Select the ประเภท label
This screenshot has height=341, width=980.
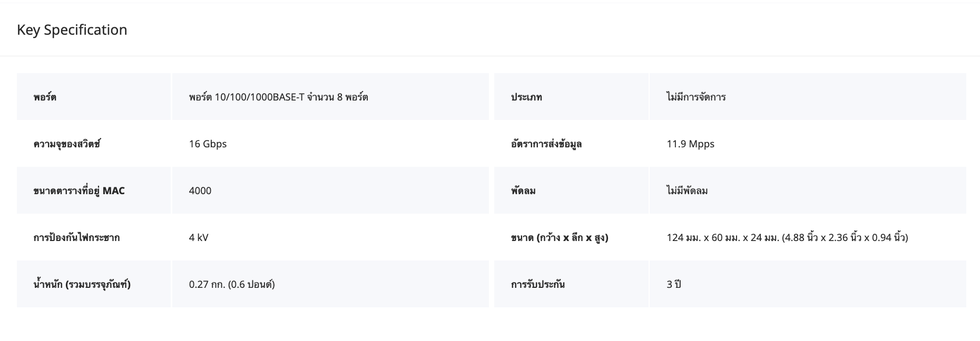coord(526,97)
